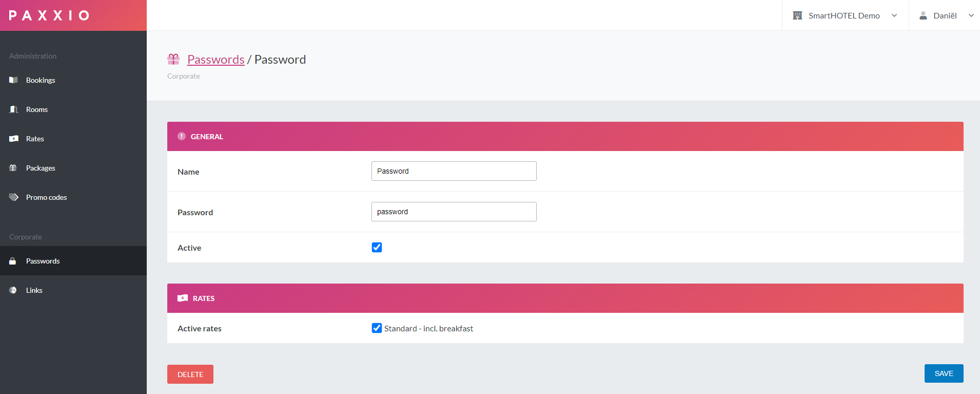Screen dimensions: 980x394
Task: Click the Corporate sidebar section heading
Action: 26,237
